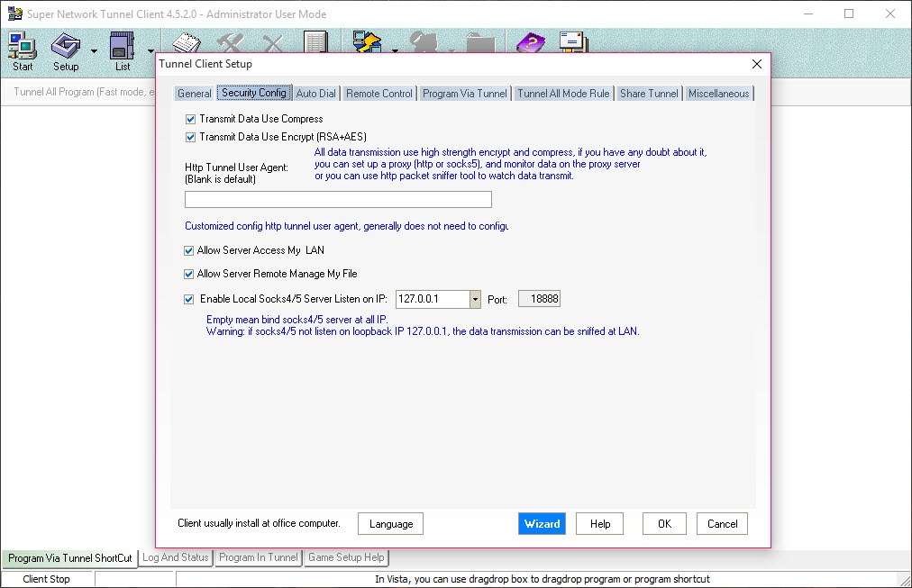Disable Enable Local Socks4/5 Server checkbox
The width and height of the screenshot is (912, 588).
(x=188, y=299)
